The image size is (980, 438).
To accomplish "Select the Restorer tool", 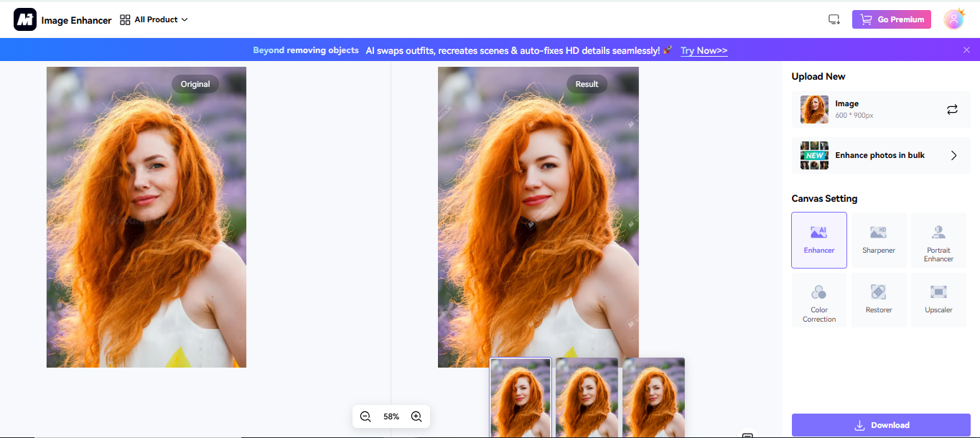I will [878, 299].
